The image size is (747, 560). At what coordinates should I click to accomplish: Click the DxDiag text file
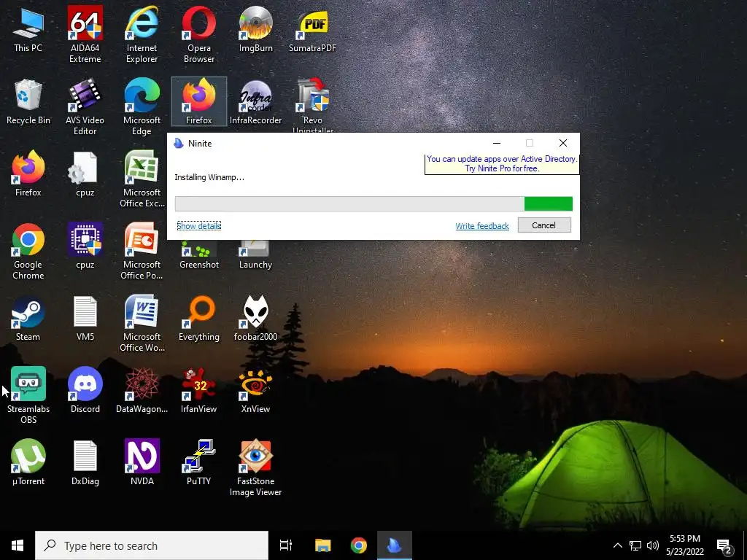click(x=85, y=463)
